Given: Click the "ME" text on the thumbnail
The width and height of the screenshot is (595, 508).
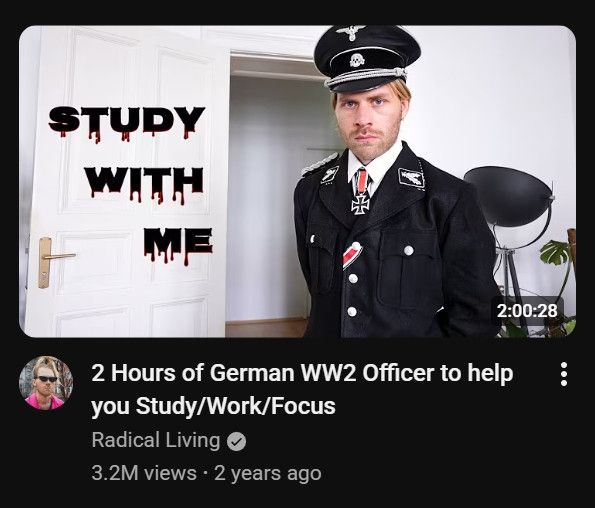Looking at the screenshot, I should tap(178, 244).
